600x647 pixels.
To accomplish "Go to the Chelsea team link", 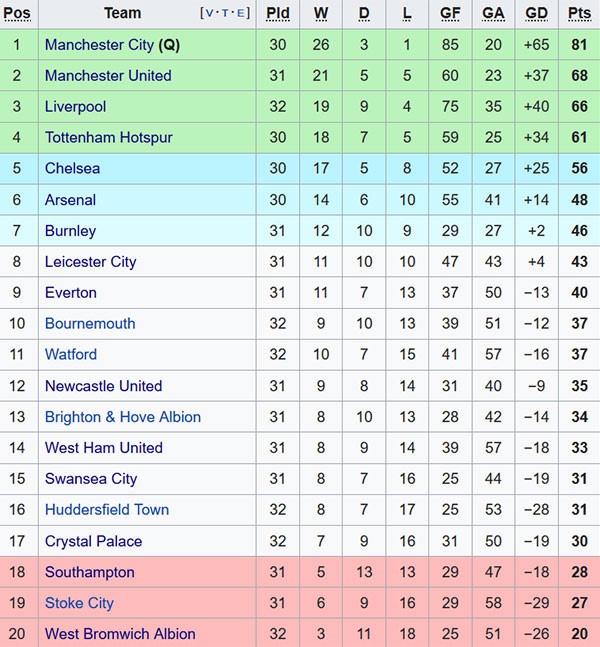I will [x=72, y=169].
